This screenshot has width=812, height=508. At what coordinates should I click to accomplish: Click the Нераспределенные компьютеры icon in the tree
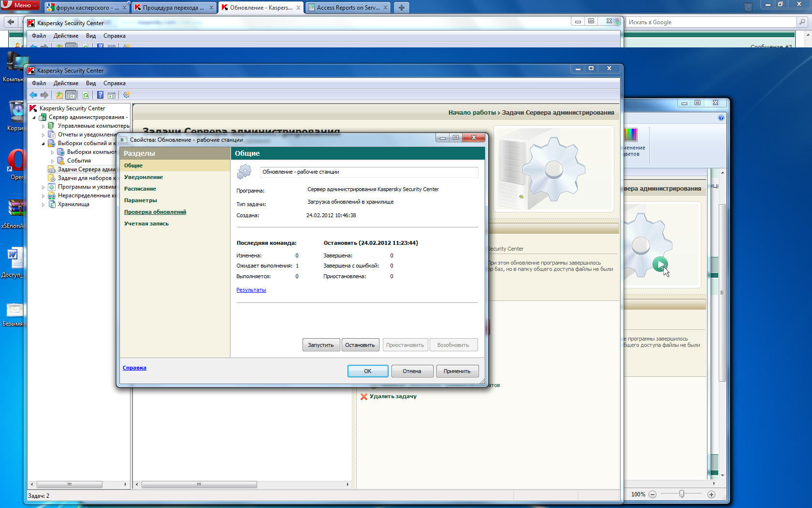point(51,195)
